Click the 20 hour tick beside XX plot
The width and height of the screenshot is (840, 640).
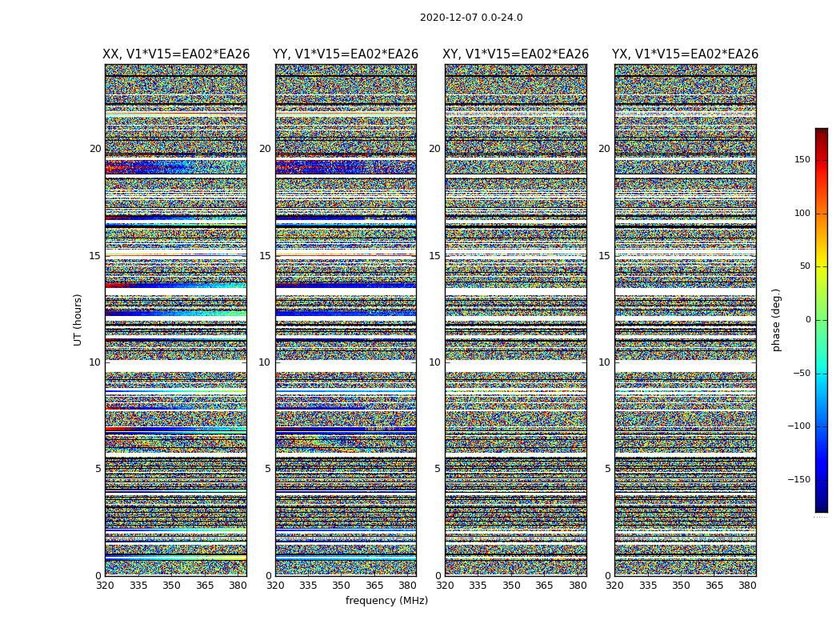[95, 149]
